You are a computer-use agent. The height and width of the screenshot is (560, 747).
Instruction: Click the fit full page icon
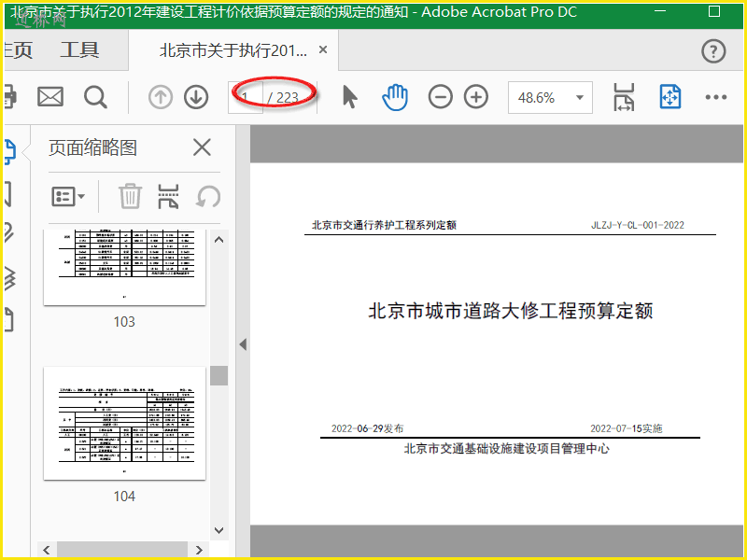(x=669, y=97)
